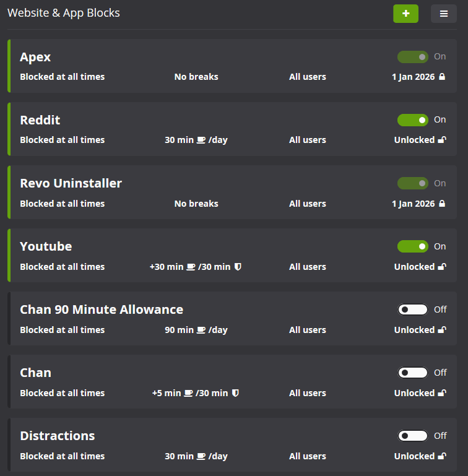Open the Distractions block title
Image resolution: width=468 pixels, height=476 pixels.
(x=58, y=436)
